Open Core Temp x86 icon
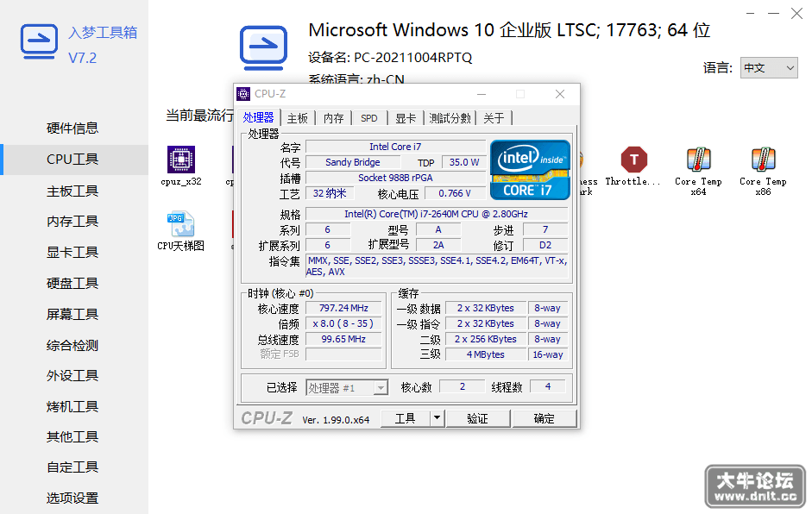The width and height of the screenshot is (812, 514). (x=763, y=160)
